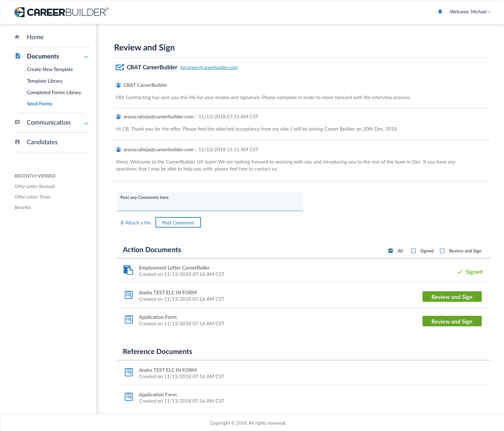Click the RECENTLY VIEWED label

coord(35,176)
